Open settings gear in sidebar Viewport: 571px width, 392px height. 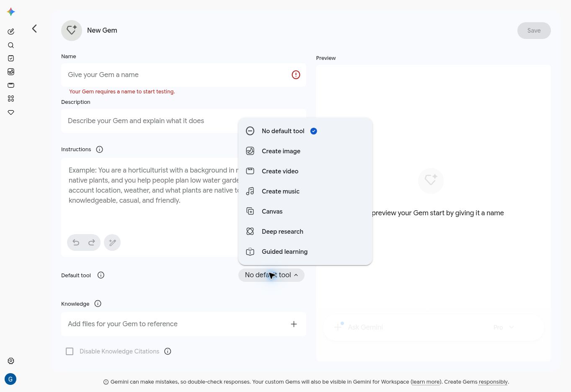tap(11, 361)
